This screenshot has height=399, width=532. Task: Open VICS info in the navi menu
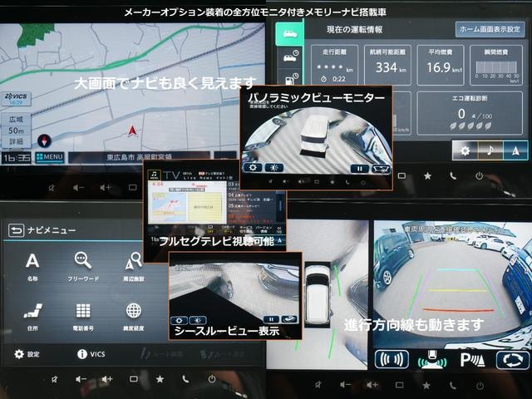click(91, 354)
